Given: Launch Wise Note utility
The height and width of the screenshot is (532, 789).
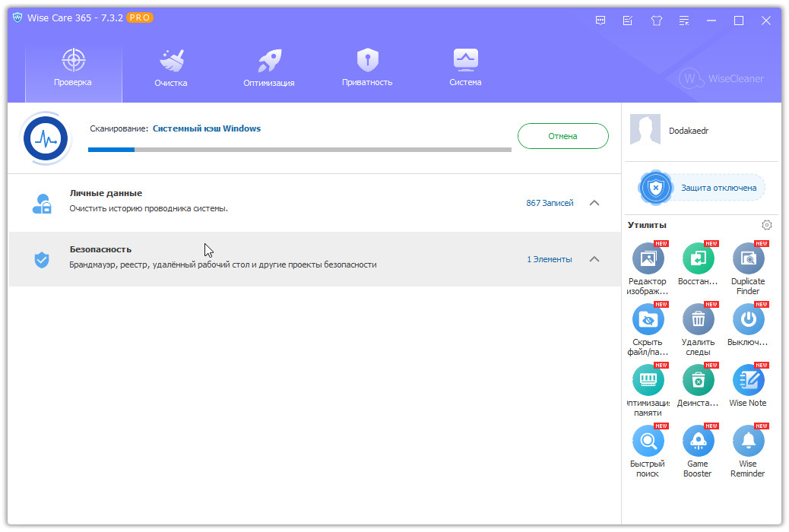Looking at the screenshot, I should (x=748, y=381).
